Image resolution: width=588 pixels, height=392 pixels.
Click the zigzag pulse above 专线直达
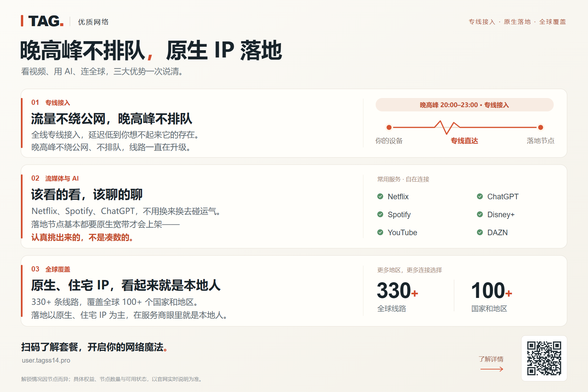[x=447, y=127]
